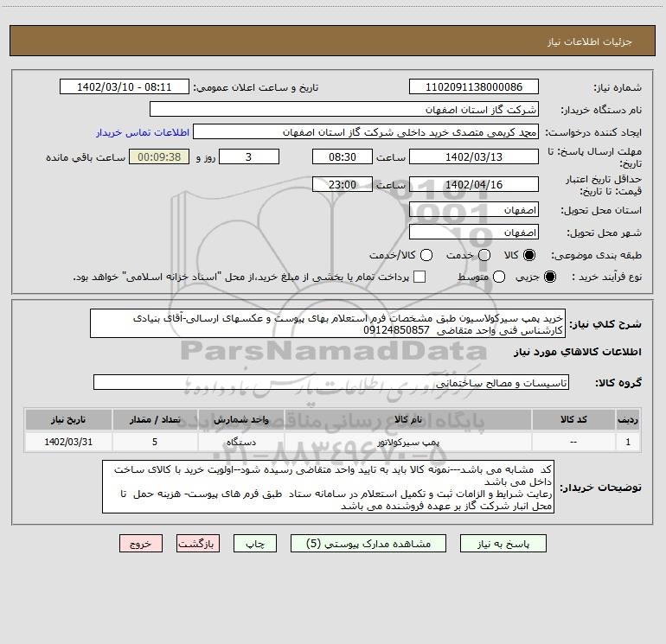Click the جزئیات اطلاعات نیاز header title
The width and height of the screenshot is (666, 644).
(590, 41)
